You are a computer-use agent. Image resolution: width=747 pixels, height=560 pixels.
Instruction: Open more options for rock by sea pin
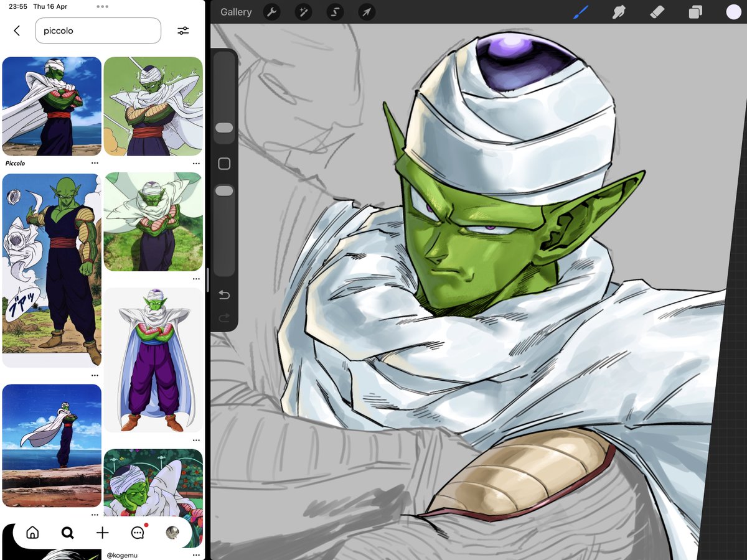[x=95, y=515]
